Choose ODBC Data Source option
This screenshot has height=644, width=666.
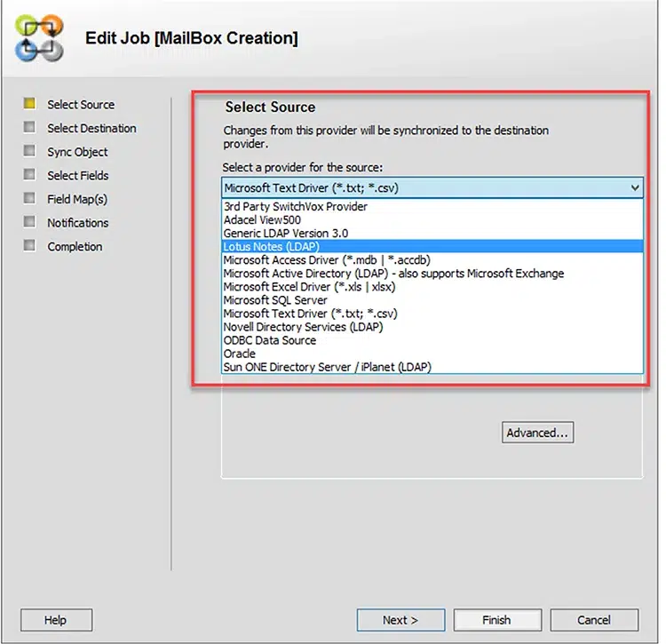[x=432, y=340]
